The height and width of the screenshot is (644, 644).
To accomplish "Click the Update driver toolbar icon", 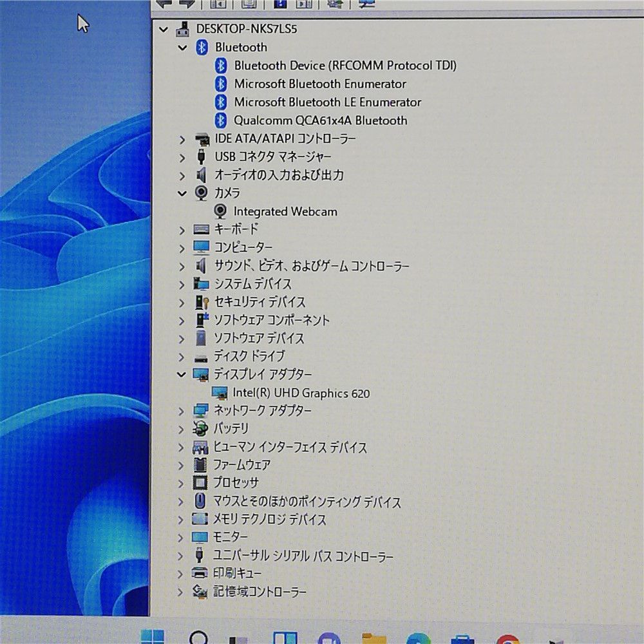I will pyautogui.click(x=336, y=3).
